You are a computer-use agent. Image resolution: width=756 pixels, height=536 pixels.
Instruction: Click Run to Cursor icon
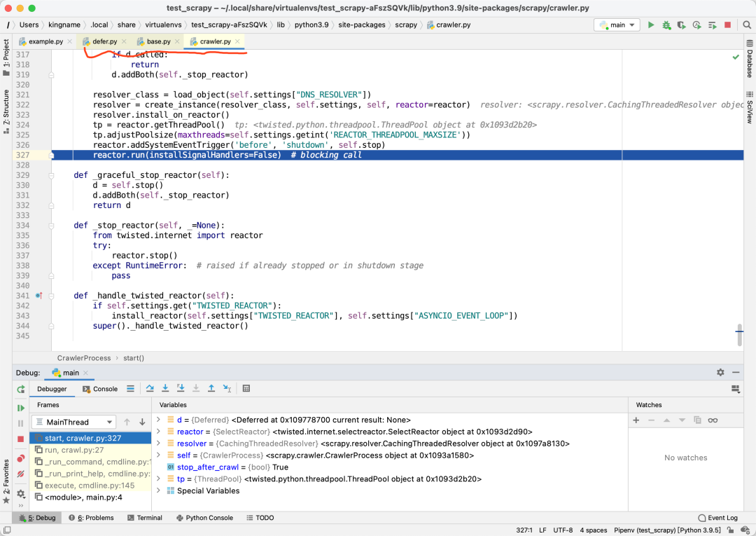(227, 389)
